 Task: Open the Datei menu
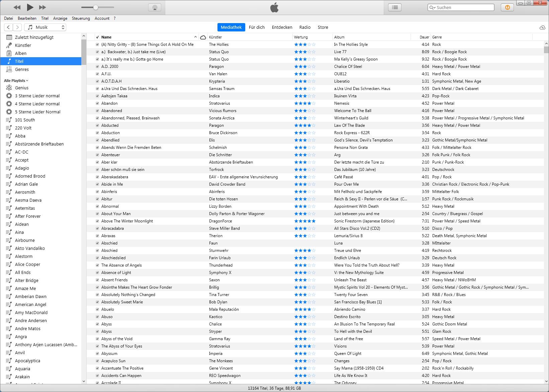tap(8, 18)
